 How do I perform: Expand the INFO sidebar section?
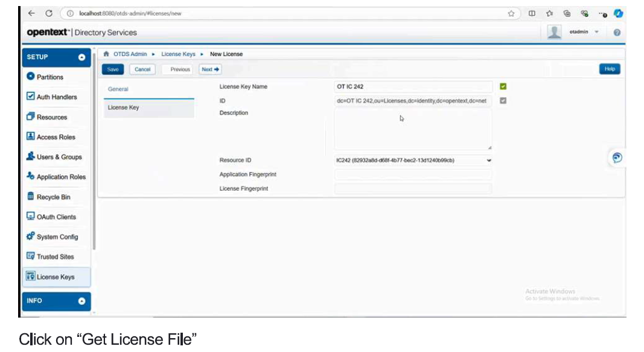tap(81, 301)
